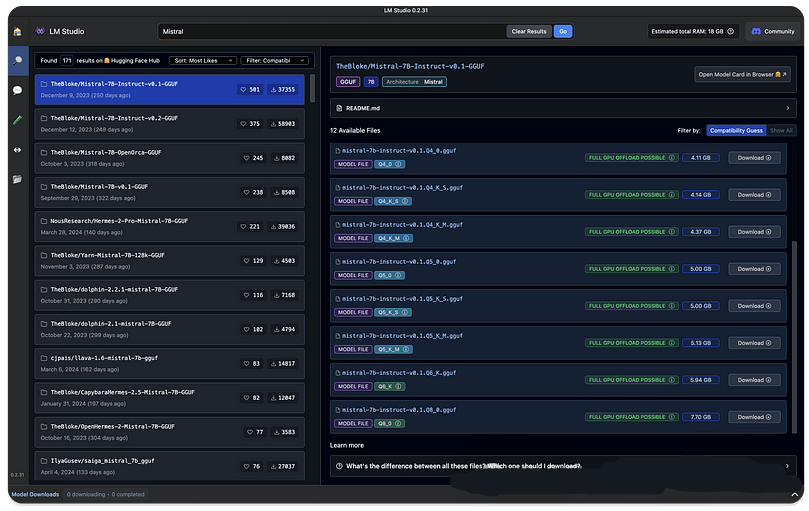Viewport: 809px width, 511px height.
Task: Click info icon next to Q4_K_M tag
Action: 406,238
